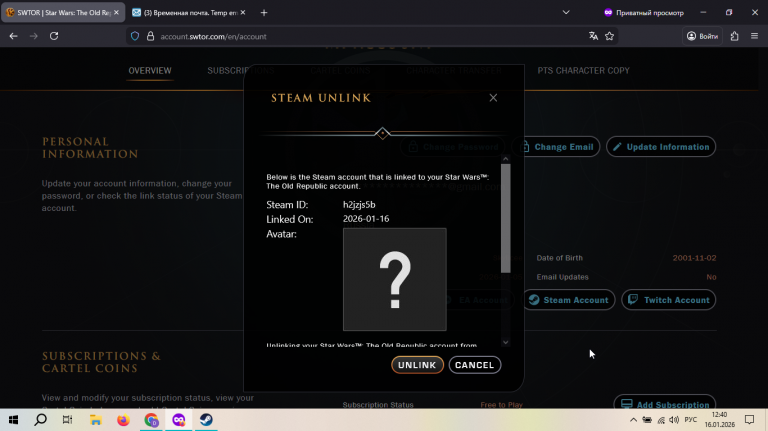Open the PTS CHARACTER COPY tab
Screen dimensions: 768x431
(583, 71)
